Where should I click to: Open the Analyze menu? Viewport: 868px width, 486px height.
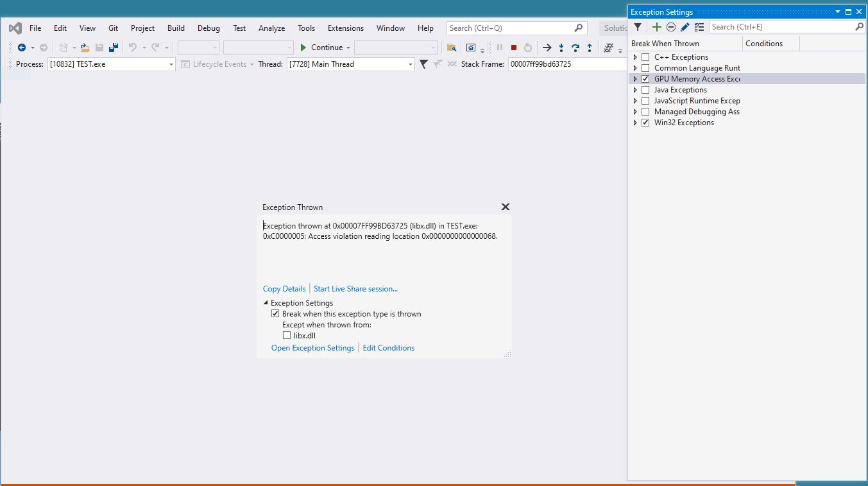[271, 28]
